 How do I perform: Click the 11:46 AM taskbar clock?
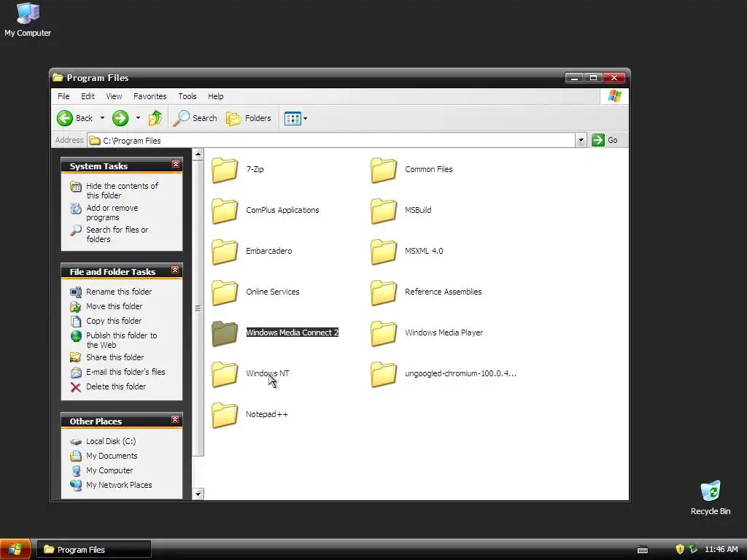point(721,550)
